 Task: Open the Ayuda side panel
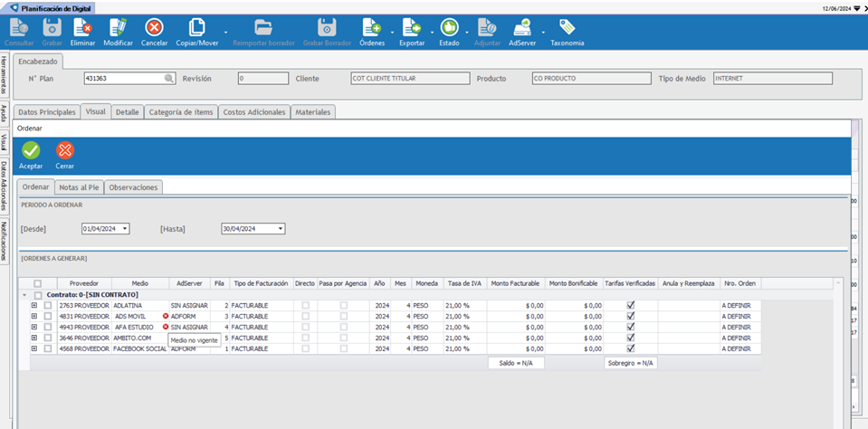pos(4,114)
